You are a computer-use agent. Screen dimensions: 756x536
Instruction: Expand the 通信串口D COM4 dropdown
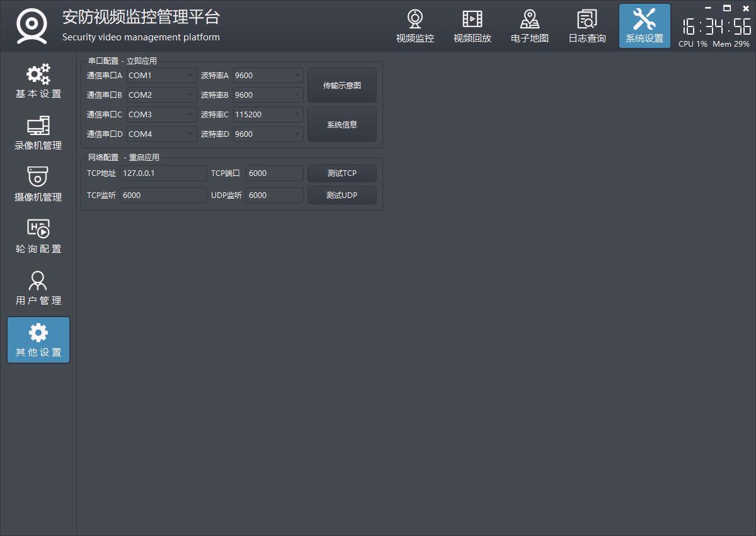161,134
